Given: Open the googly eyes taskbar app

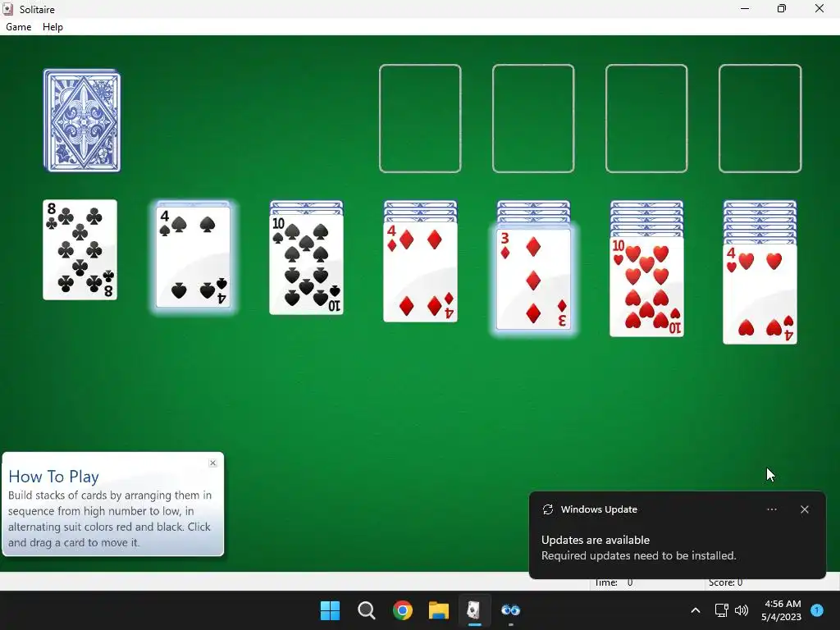Looking at the screenshot, I should click(510, 610).
